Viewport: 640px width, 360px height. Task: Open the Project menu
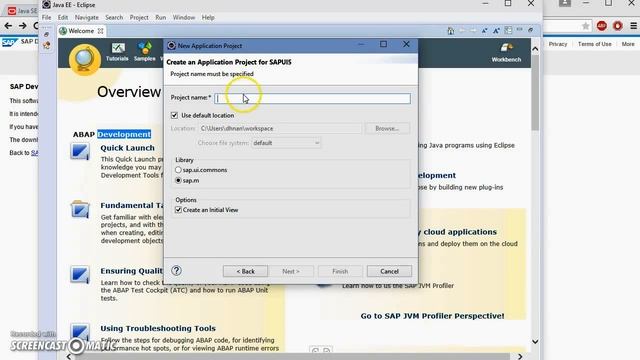(139, 18)
